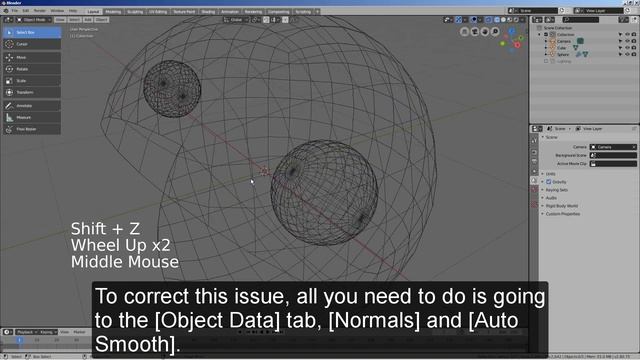This screenshot has height=360, width=640.
Task: Toggle render camera icon of Sphere row
Action: coord(633,54)
